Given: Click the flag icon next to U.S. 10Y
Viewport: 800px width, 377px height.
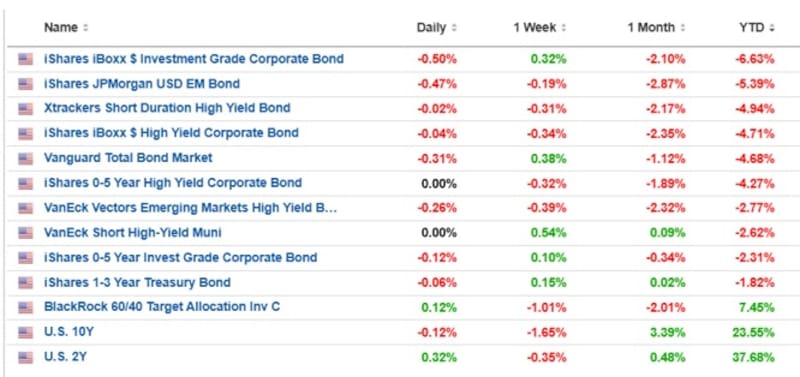Looking at the screenshot, I should pos(26,333).
